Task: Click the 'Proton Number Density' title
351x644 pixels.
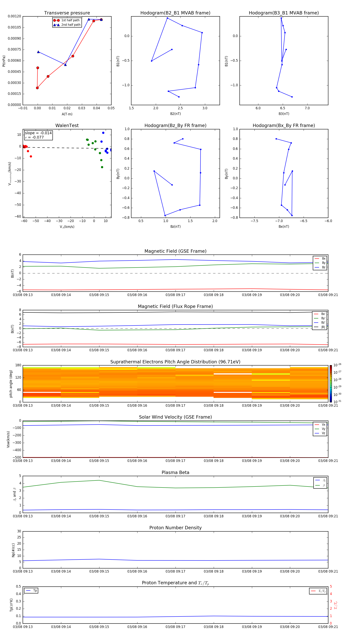Action: pos(175,528)
